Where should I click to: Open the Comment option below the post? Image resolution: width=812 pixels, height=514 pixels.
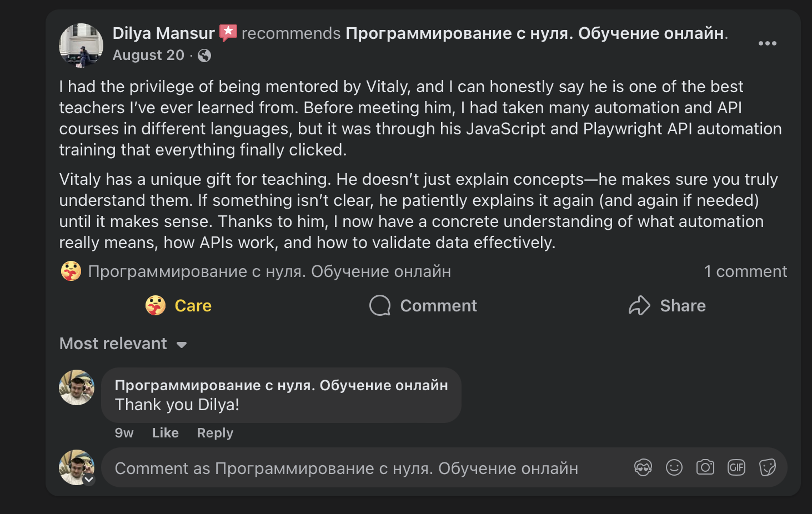(x=423, y=305)
